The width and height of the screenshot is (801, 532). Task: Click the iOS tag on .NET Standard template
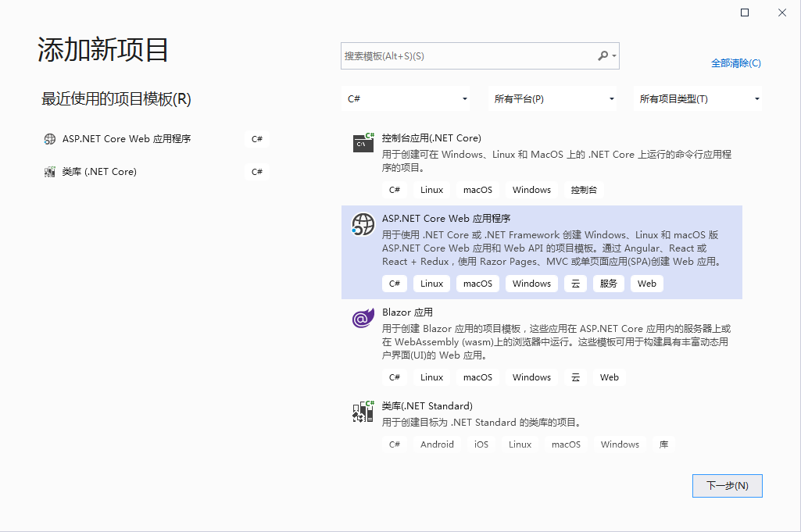[x=481, y=445]
